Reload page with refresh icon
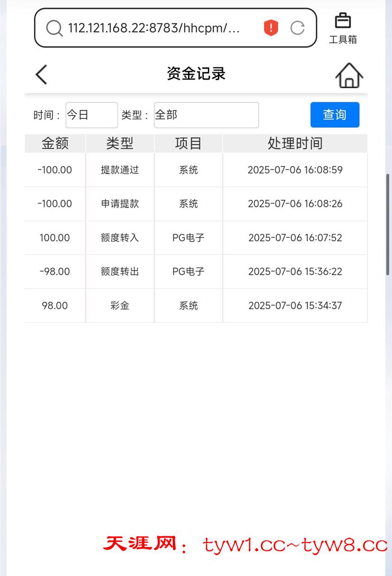This screenshot has width=392, height=576. (x=297, y=28)
